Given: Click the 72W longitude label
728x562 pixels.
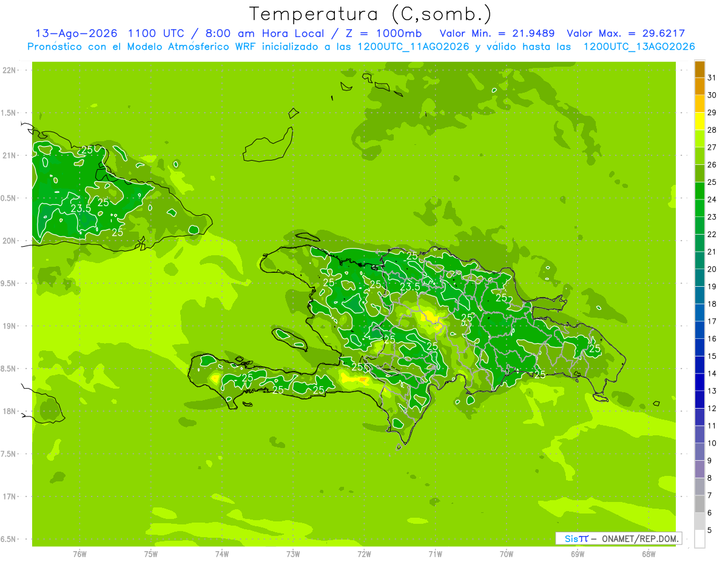Looking at the screenshot, I should (364, 554).
